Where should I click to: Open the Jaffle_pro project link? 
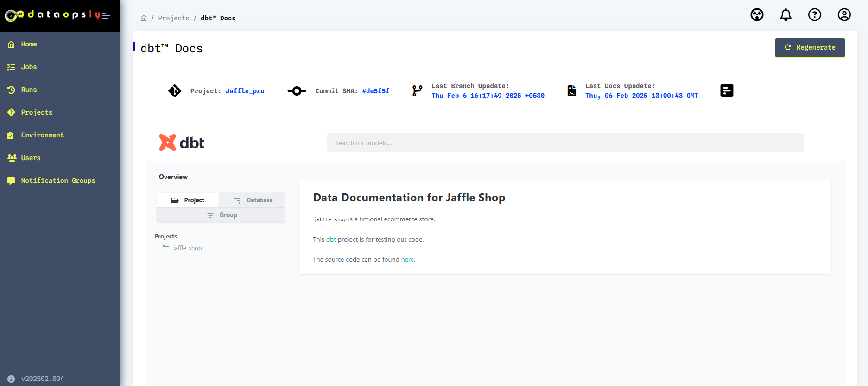[x=245, y=91]
